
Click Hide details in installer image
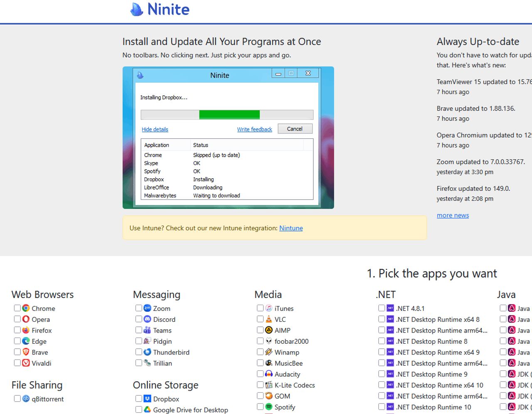coord(155,129)
